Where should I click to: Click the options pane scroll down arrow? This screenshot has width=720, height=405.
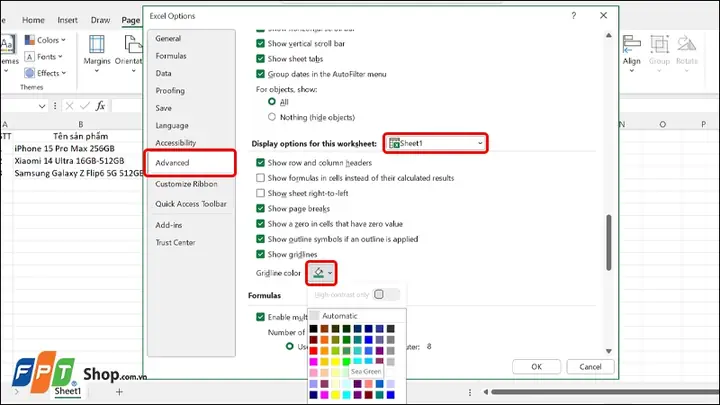click(x=608, y=351)
